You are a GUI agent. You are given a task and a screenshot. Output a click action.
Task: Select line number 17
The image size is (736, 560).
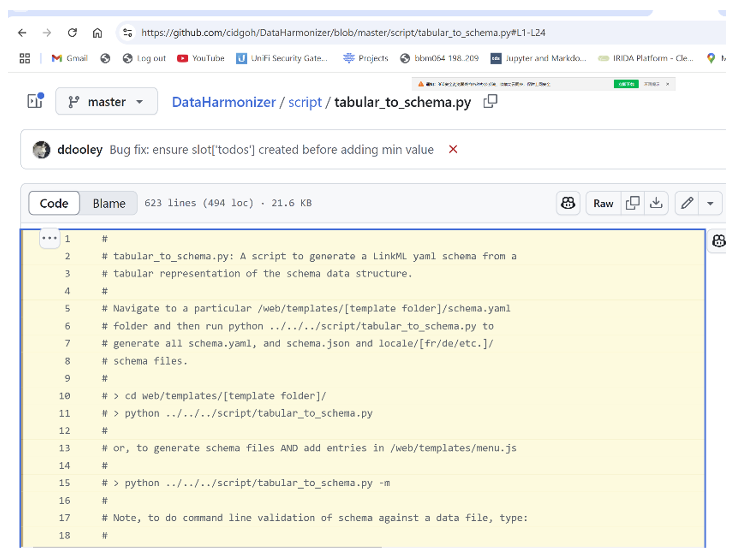[x=64, y=517]
